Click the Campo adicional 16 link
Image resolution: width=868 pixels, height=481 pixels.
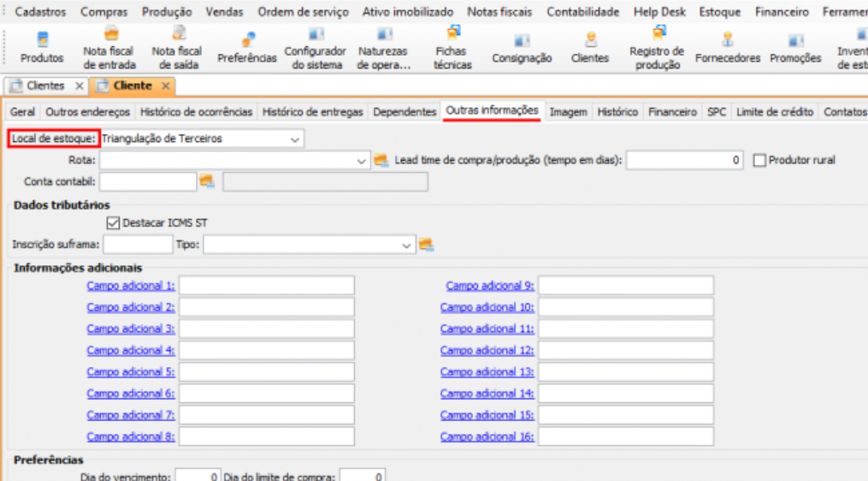(487, 436)
